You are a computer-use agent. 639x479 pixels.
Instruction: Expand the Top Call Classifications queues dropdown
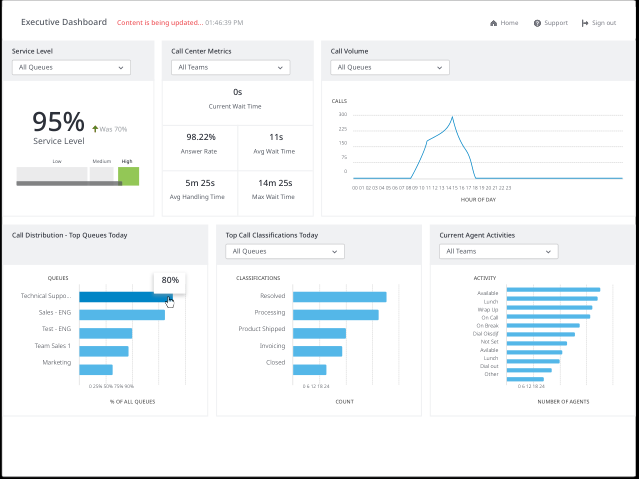(x=285, y=251)
